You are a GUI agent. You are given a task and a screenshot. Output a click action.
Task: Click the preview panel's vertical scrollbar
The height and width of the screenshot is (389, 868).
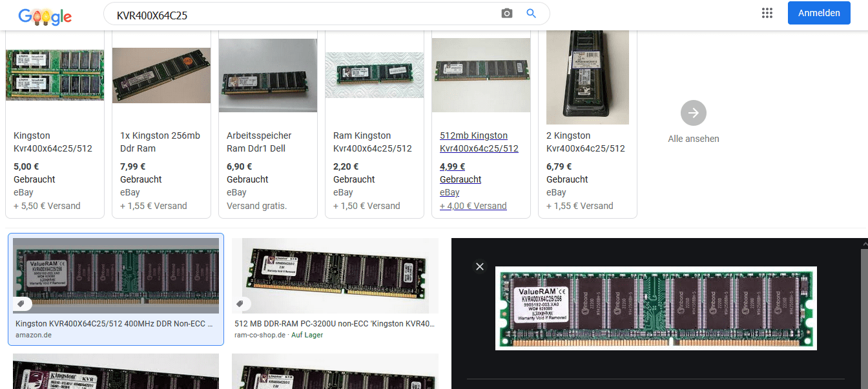tap(865, 314)
